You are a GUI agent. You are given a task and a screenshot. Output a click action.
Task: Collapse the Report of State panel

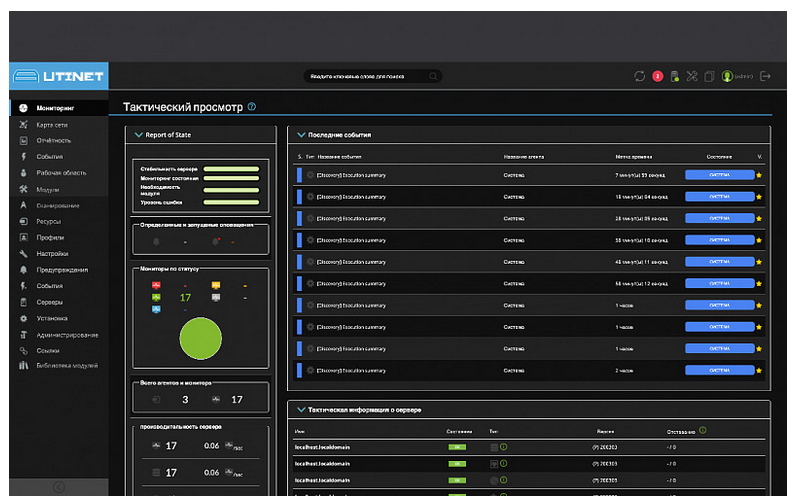[138, 134]
